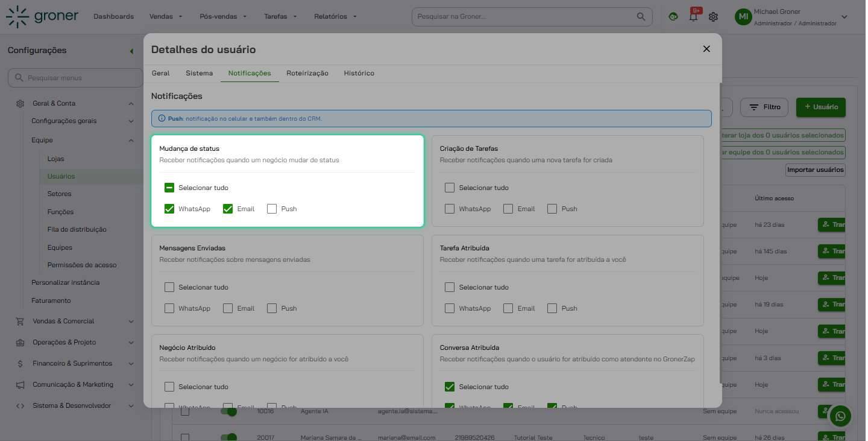The image size is (868, 441).
Task: Switch to the Histórico tab
Action: pos(359,73)
